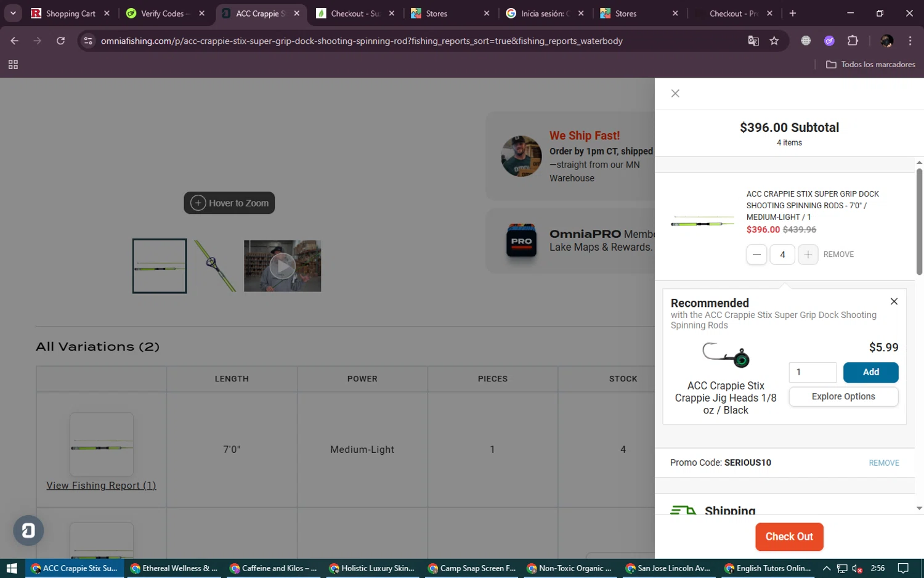Click the Hover to Zoom badge
Image resolution: width=924 pixels, height=578 pixels.
click(229, 203)
